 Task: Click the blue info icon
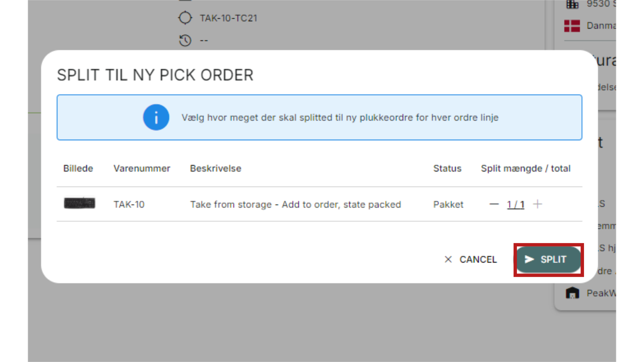pyautogui.click(x=156, y=117)
